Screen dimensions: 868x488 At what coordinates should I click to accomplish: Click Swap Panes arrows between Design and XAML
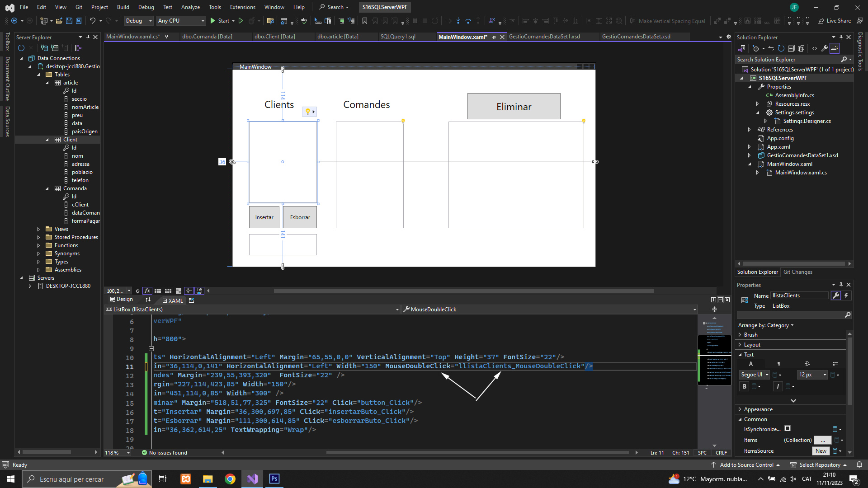pos(148,300)
